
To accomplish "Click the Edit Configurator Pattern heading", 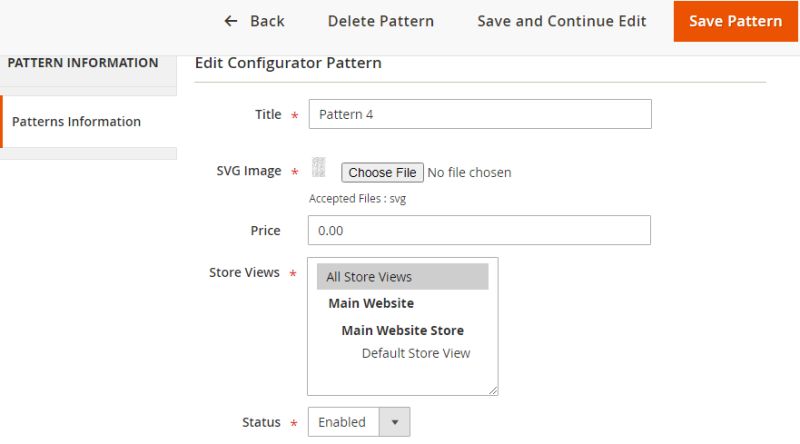I will tap(288, 63).
